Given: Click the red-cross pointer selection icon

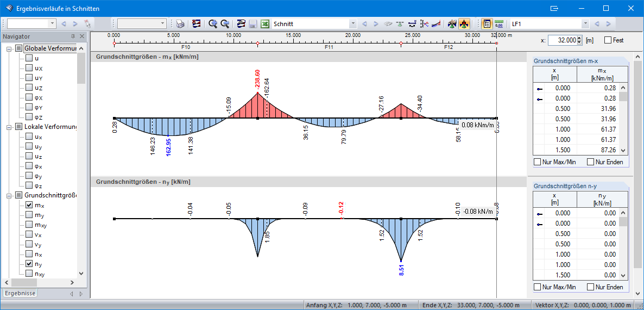Looking at the screenshot, I should tap(87, 24).
